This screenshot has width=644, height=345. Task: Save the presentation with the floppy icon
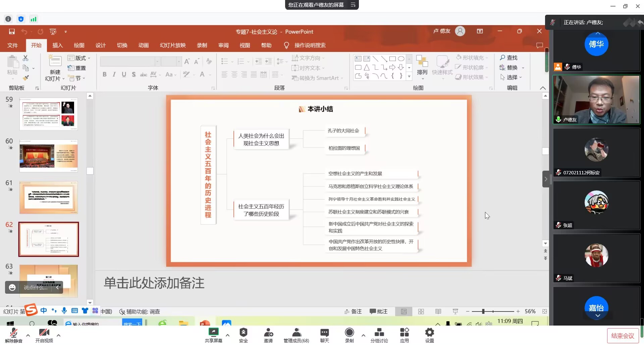(12, 32)
